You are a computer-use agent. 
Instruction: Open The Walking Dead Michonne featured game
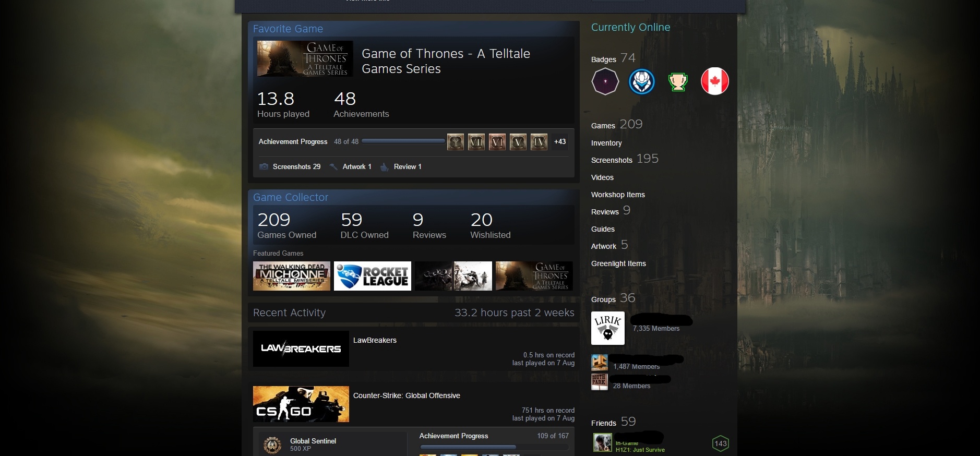[292, 276]
